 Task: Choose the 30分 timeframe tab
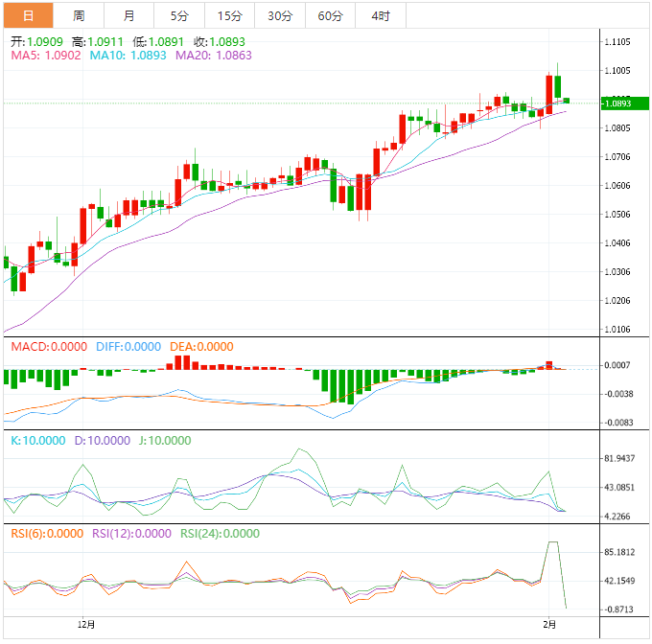tap(280, 15)
